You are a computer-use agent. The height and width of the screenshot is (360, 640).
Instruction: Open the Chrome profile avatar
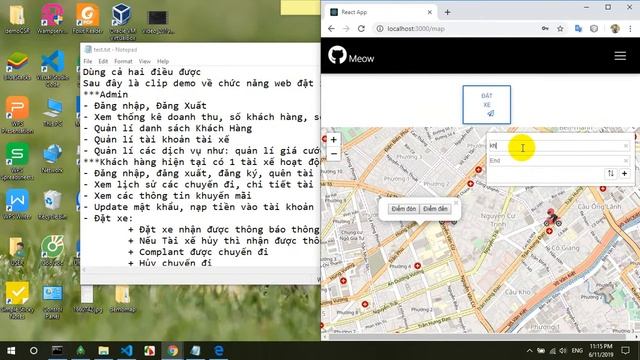click(x=615, y=29)
